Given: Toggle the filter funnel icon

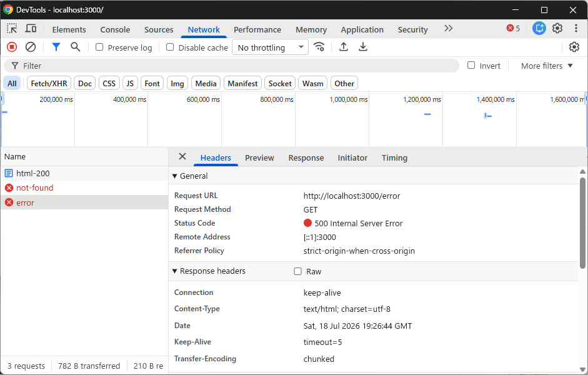Looking at the screenshot, I should click(56, 47).
